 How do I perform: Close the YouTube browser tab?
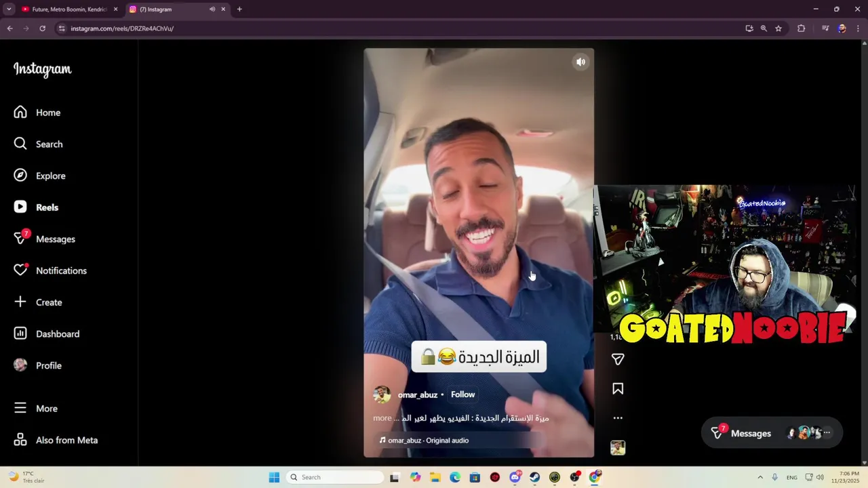[x=115, y=9]
